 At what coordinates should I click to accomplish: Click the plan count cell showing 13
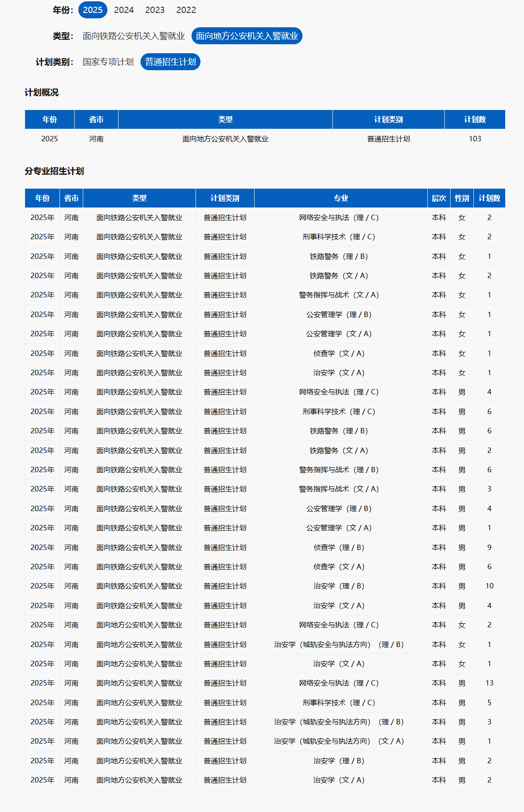pyautogui.click(x=489, y=683)
